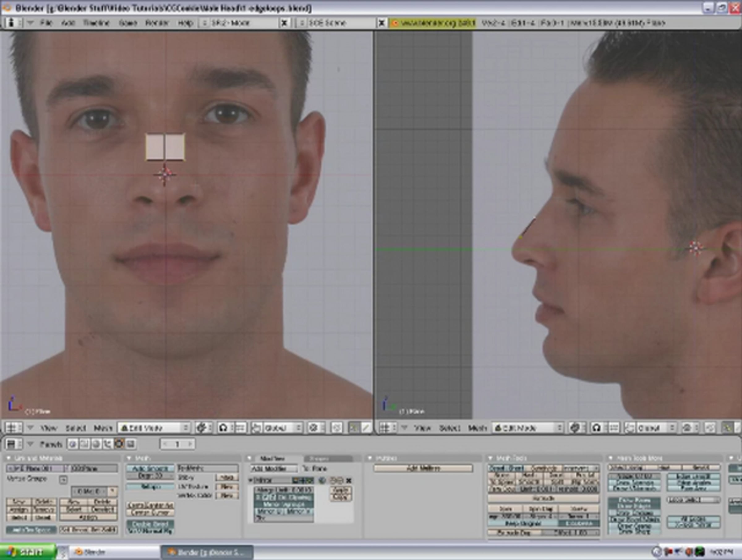
Task: Toggle the Double Sided mesh option
Action: (x=150, y=524)
